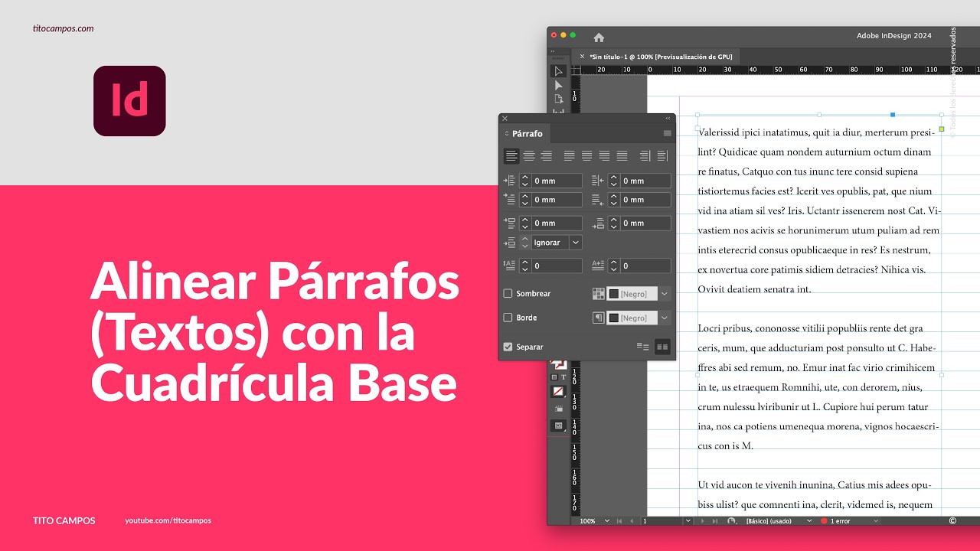
Task: Click formatting affects text T icon
Action: click(564, 377)
